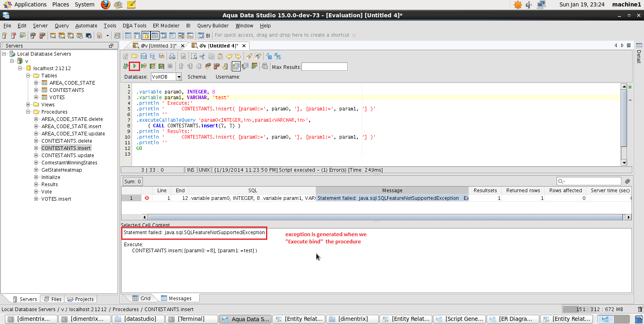Open Firefox from the top panel
Screen dimensions: 644x324
click(x=105, y=4)
